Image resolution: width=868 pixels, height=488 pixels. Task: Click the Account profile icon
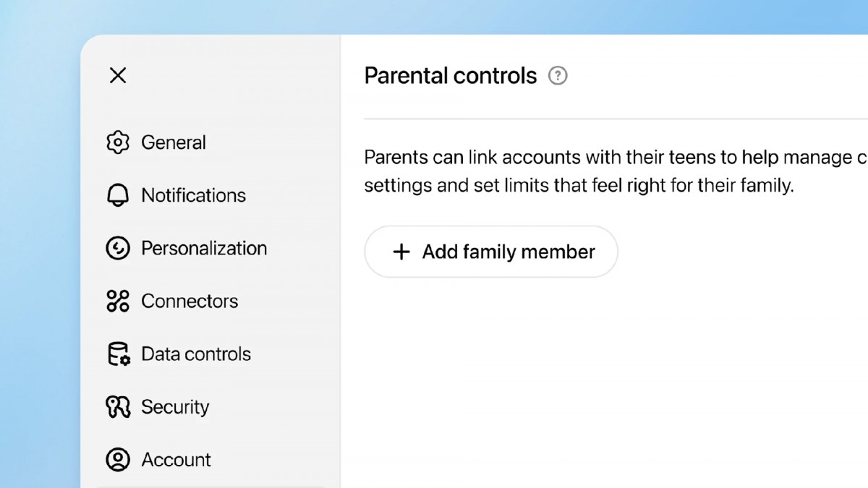[x=117, y=460]
